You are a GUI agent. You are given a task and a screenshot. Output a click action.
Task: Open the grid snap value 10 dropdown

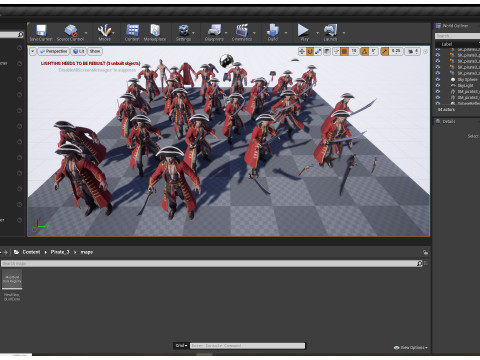(354, 51)
